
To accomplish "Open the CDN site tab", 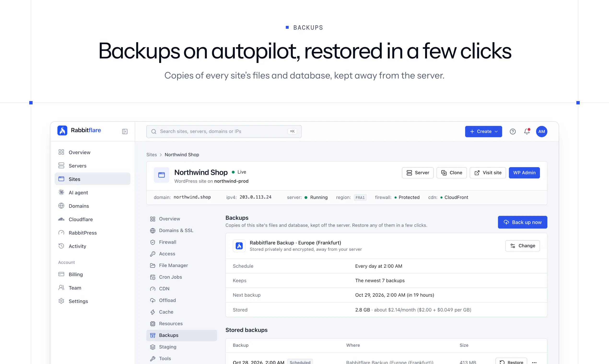I will pos(182,289).
